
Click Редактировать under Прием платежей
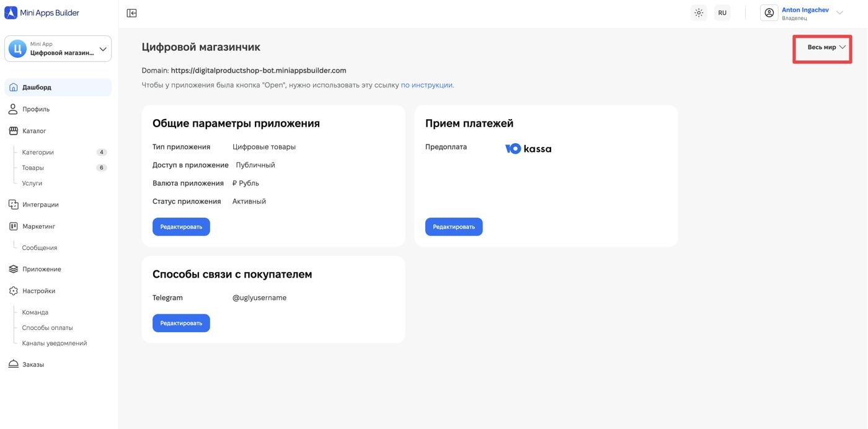point(454,227)
